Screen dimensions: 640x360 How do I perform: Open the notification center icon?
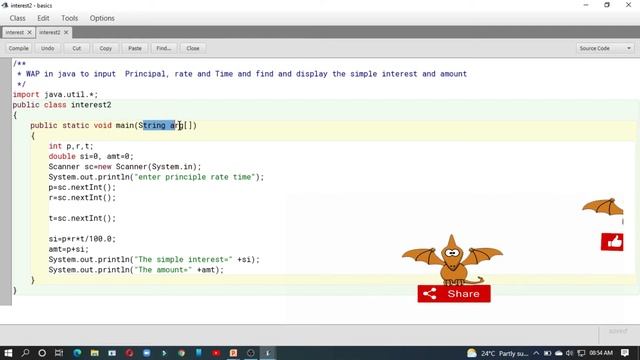tap(625, 353)
